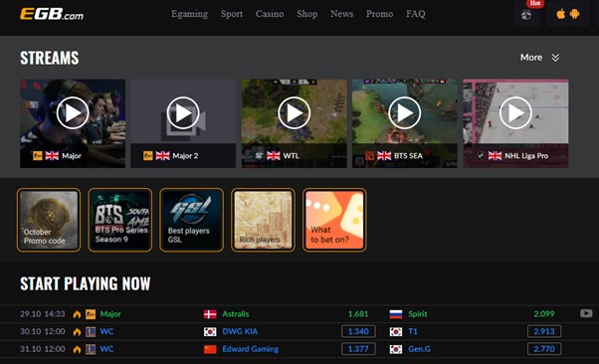Click the flame icon beside the 30.10 WC match
Viewport: 599px width, 364px height.
click(77, 331)
